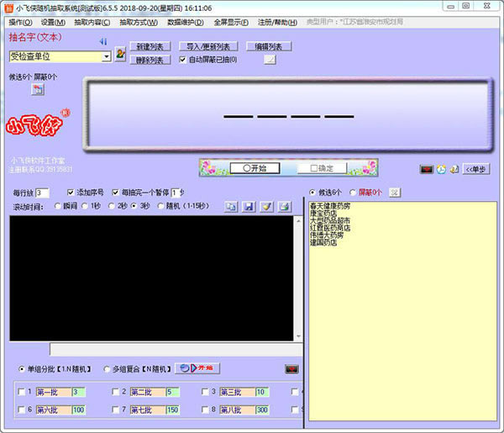
Task: Click the 确定 button
Action: click(x=322, y=168)
